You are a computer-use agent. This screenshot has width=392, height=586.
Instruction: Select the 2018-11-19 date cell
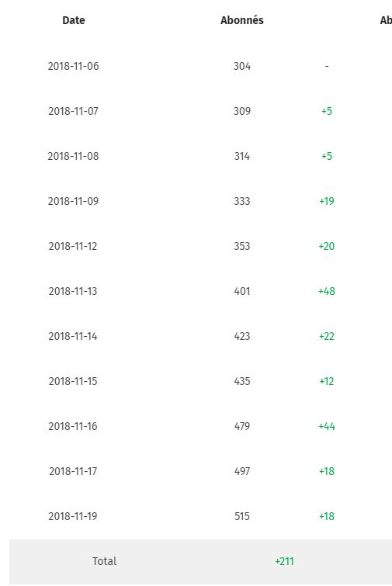[73, 516]
